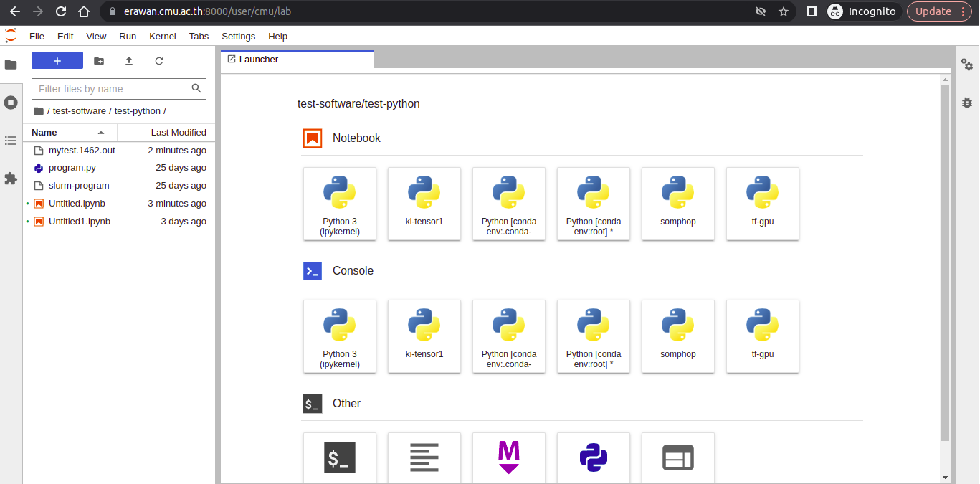Start somphop console
The height and width of the screenshot is (484, 980).
point(678,336)
